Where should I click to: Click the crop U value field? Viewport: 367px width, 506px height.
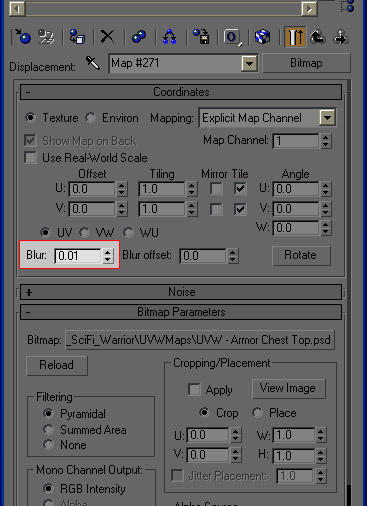click(208, 435)
